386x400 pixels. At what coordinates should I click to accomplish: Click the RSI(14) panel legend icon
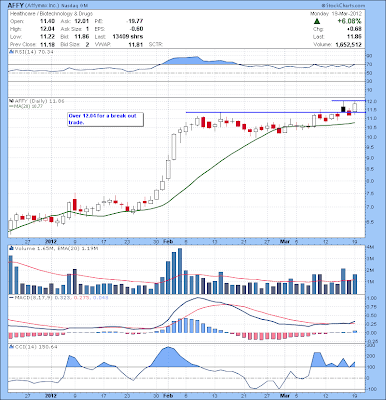11,52
